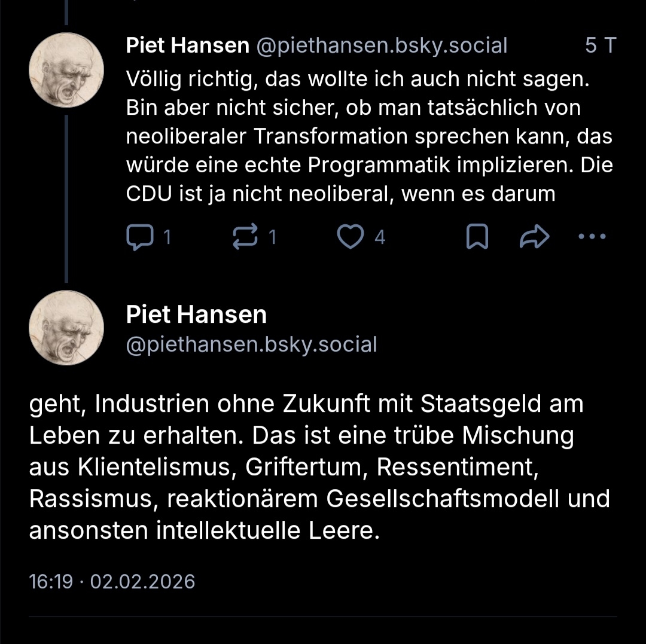The height and width of the screenshot is (644, 646).
Task: Click the like count "4"
Action: tap(379, 238)
